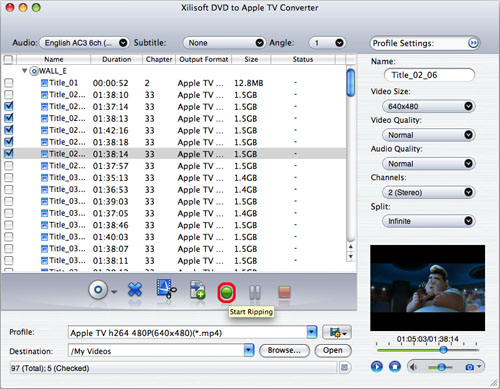Screen dimensions: 500x389
Task: Uncheck the checkbox for 01:37:14 title
Action: (x=9, y=106)
